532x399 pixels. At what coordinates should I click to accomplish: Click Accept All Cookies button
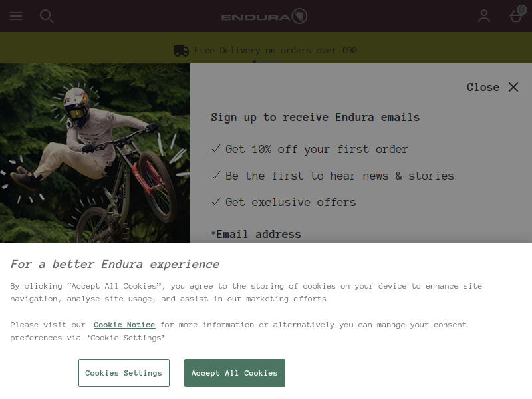(235, 373)
